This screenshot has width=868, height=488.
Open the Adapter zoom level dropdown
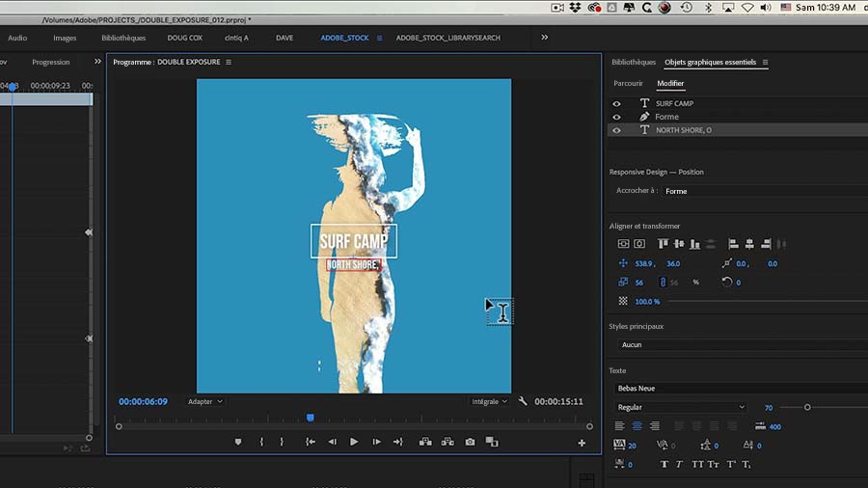205,401
